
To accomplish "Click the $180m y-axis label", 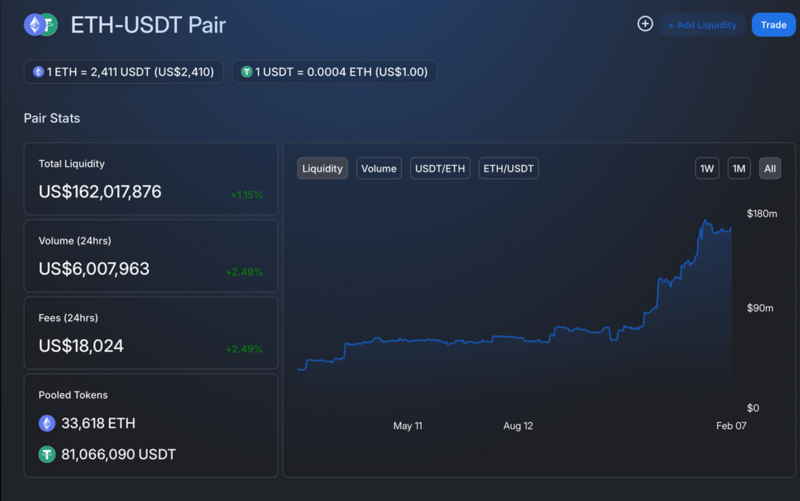I will point(762,214).
